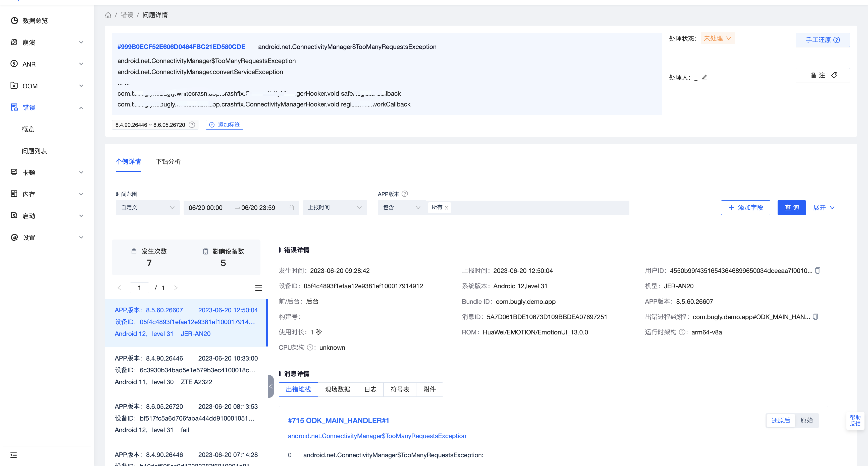Select the 启动 launch sidebar icon
The height and width of the screenshot is (466, 868).
(x=14, y=216)
